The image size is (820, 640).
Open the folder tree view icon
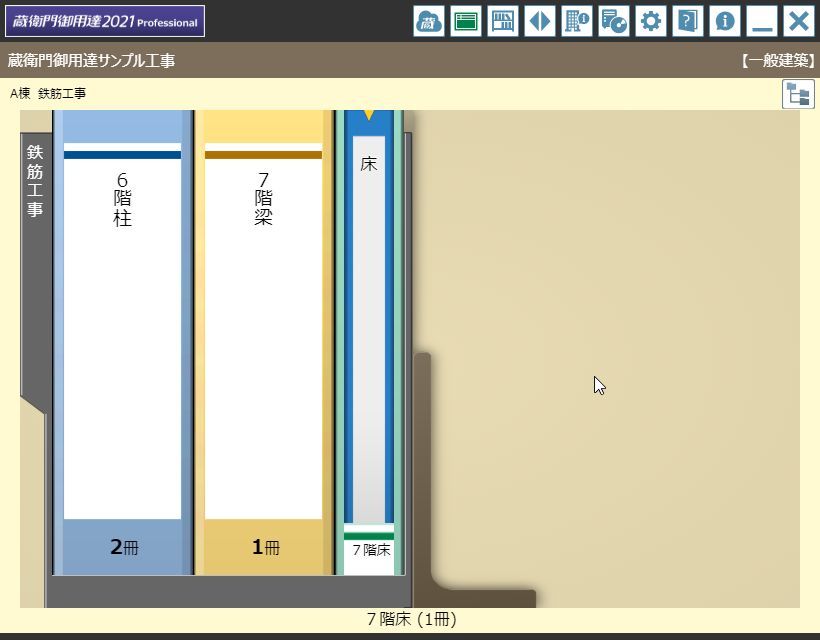click(x=798, y=94)
